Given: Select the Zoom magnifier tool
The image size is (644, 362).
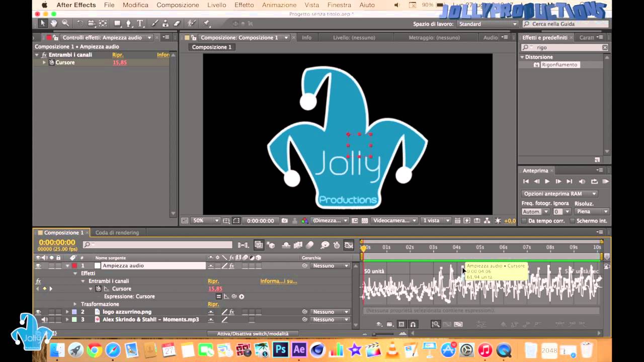Looking at the screenshot, I should click(65, 23).
